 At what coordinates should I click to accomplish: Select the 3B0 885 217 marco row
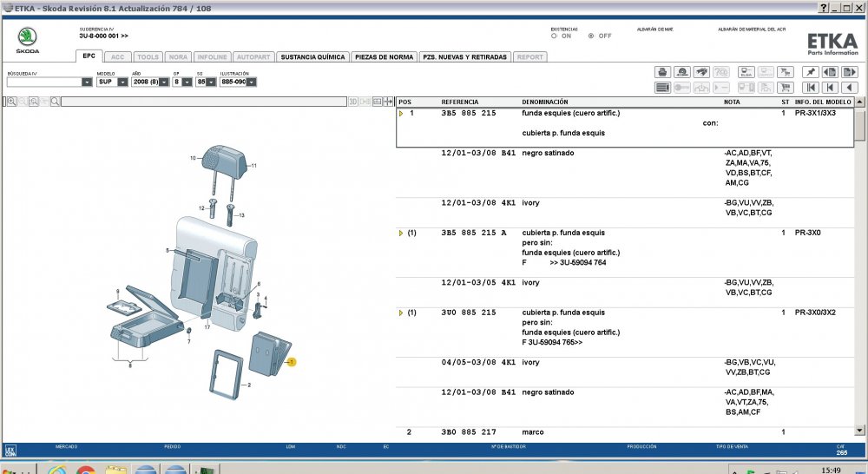[x=625, y=432]
